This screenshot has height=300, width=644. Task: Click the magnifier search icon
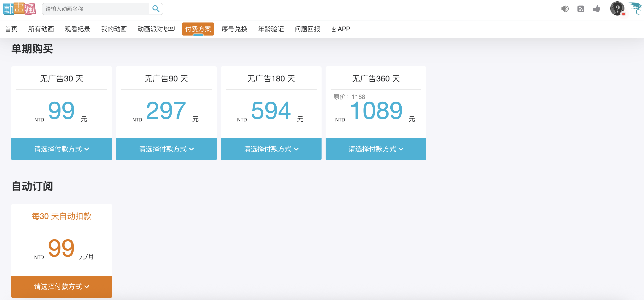[156, 9]
